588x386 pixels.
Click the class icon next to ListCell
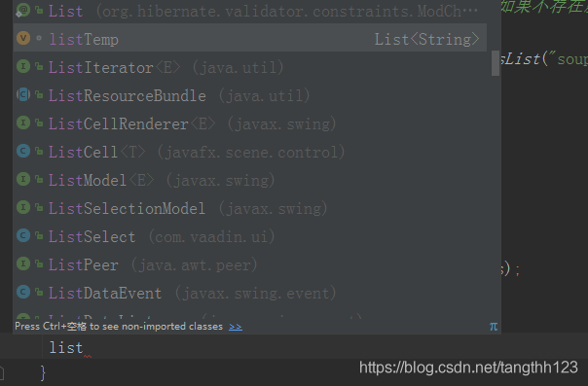[x=23, y=151]
